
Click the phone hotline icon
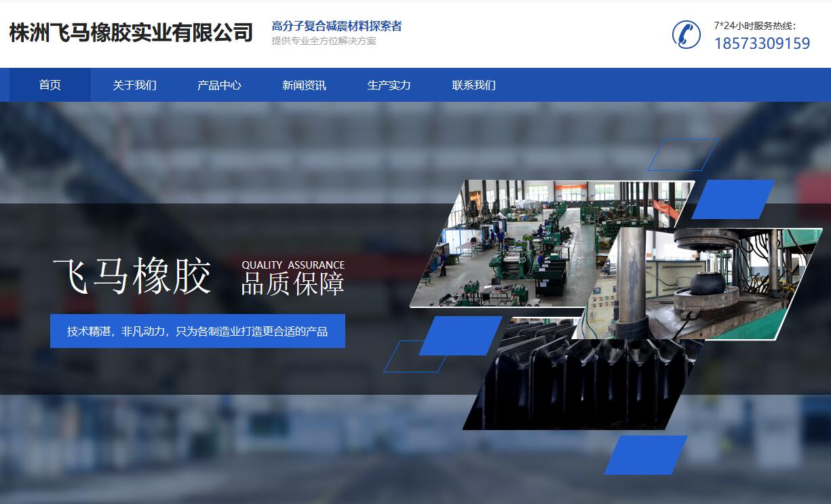coord(686,35)
